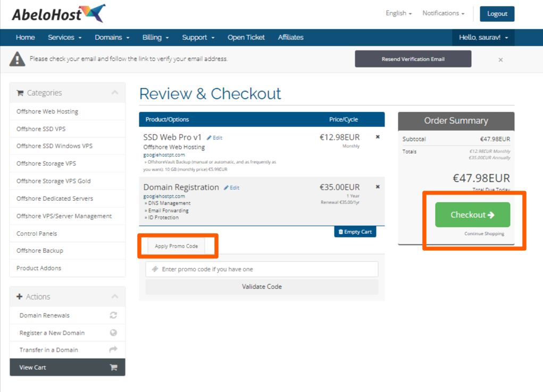The height and width of the screenshot is (392, 543).
Task: Click Transfer in a Domain arrow icon
Action: click(x=113, y=350)
